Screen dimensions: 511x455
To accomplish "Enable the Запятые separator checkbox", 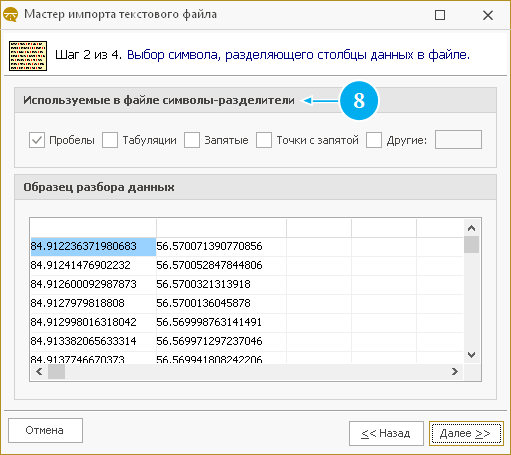I will (192, 140).
